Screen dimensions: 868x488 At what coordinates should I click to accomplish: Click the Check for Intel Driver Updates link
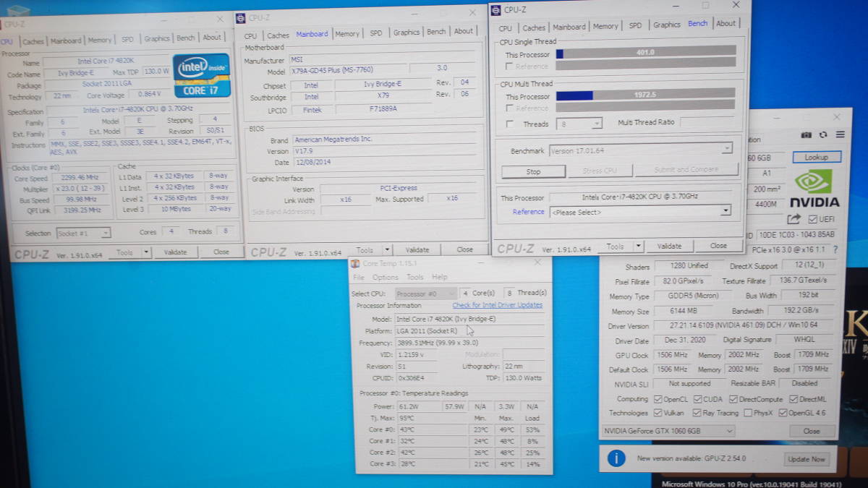(497, 305)
